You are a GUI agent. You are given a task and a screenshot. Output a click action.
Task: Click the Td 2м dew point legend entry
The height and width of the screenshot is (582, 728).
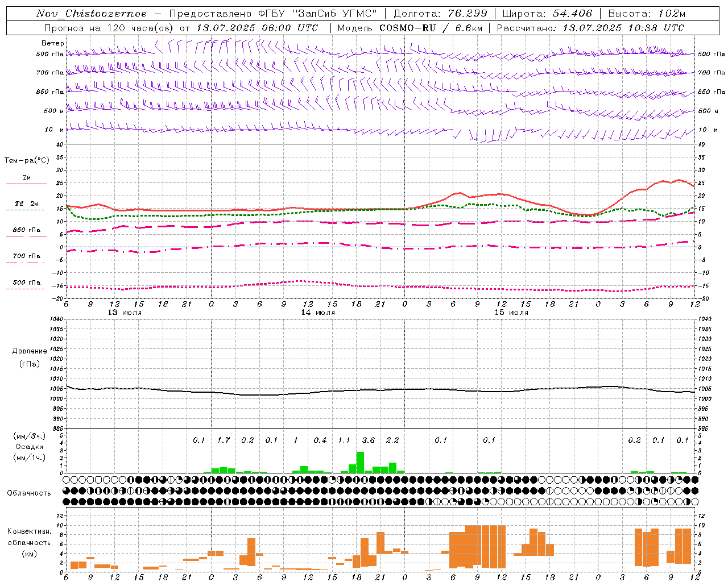(x=27, y=203)
